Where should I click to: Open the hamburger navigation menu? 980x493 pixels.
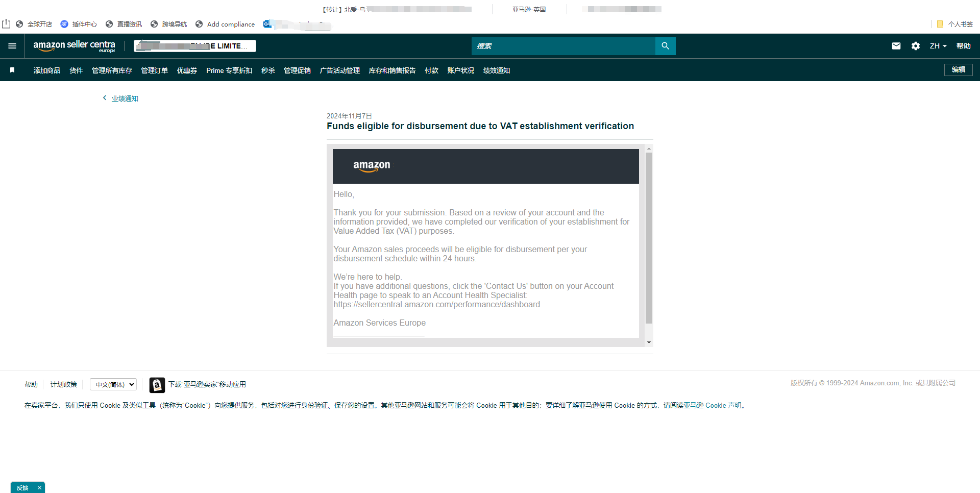(x=12, y=46)
